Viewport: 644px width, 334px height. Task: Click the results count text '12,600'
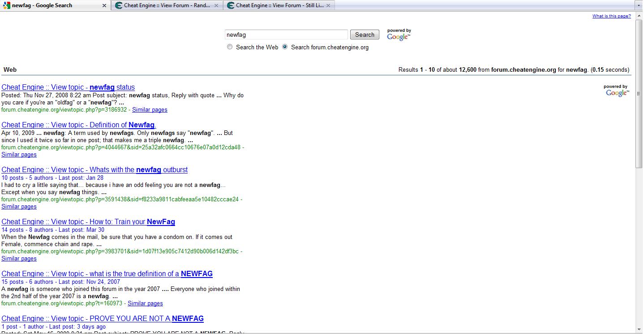[x=468, y=70]
